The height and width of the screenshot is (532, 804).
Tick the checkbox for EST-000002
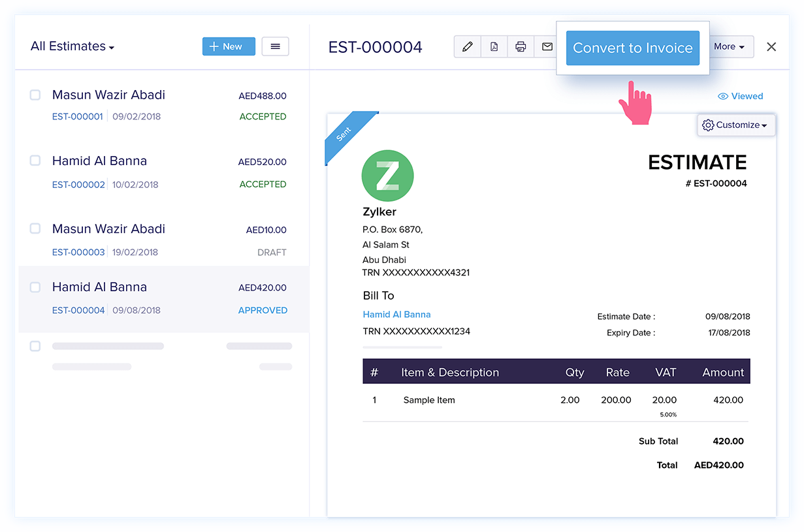[x=35, y=161]
